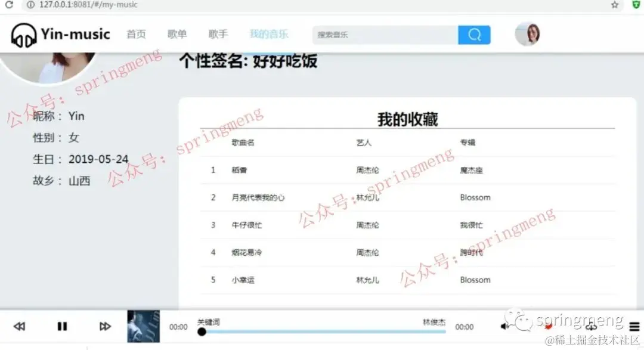Click the birthday value 2019-05-24
The height and width of the screenshot is (350, 644).
coord(98,159)
